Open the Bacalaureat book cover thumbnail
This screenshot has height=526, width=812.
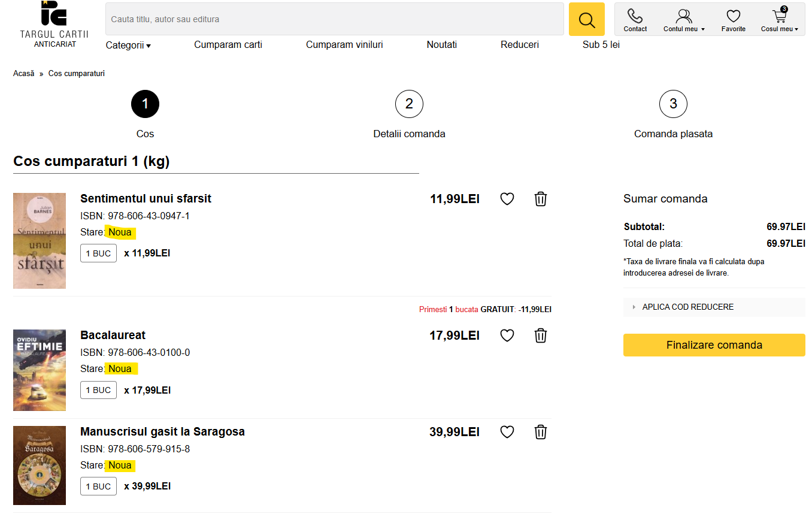pos(40,370)
